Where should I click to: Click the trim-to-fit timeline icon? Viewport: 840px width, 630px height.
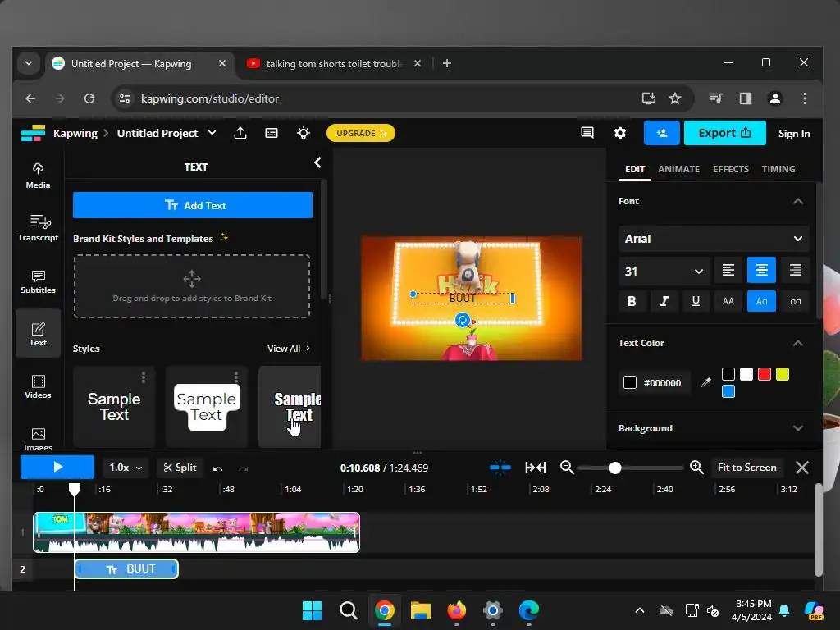point(535,468)
